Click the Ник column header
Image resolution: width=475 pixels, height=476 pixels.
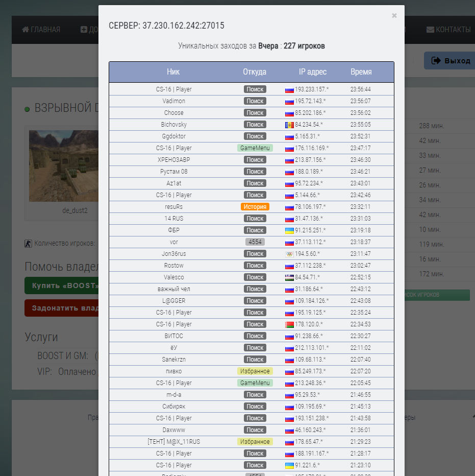pyautogui.click(x=173, y=72)
